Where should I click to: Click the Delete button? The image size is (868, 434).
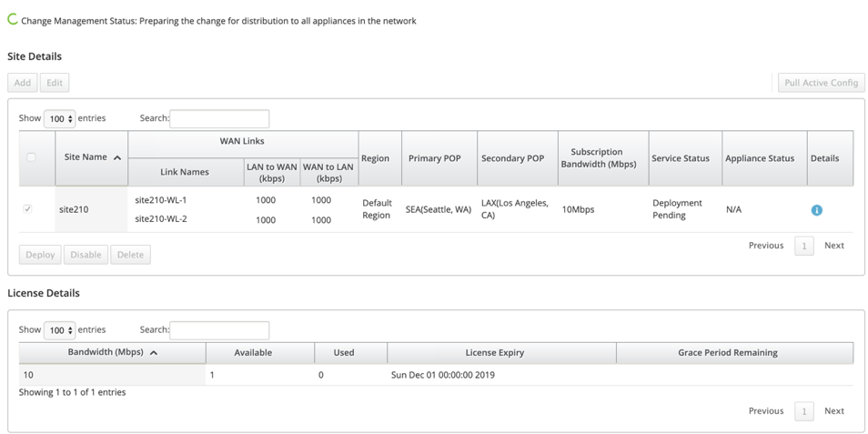click(x=131, y=255)
